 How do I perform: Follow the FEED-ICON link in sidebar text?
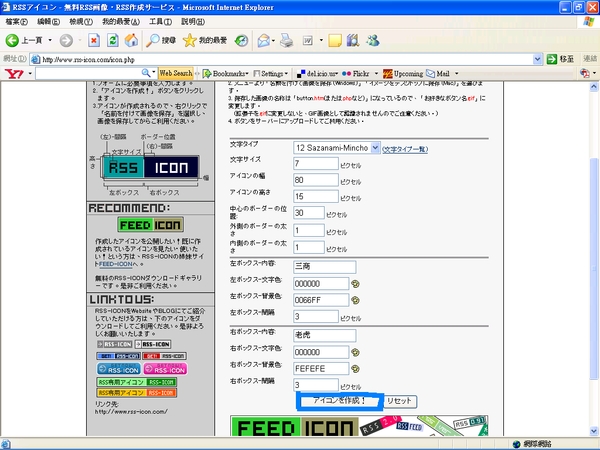[116, 264]
